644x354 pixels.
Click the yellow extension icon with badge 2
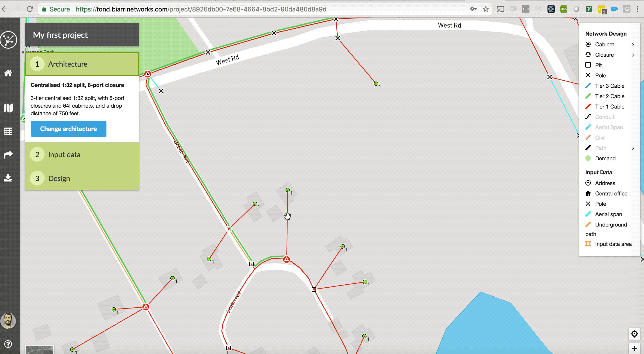point(602,10)
